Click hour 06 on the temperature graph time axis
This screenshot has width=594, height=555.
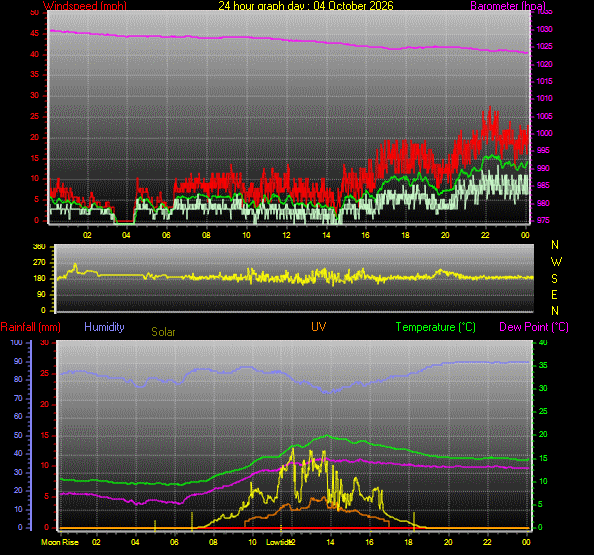(174, 542)
